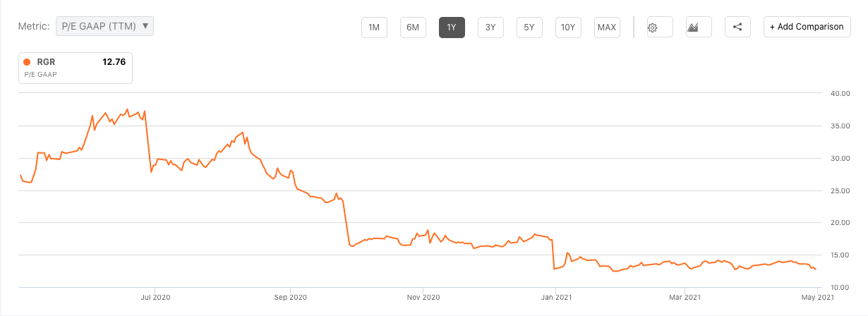Switch to the 3Y range
This screenshot has width=868, height=316.
pos(490,28)
